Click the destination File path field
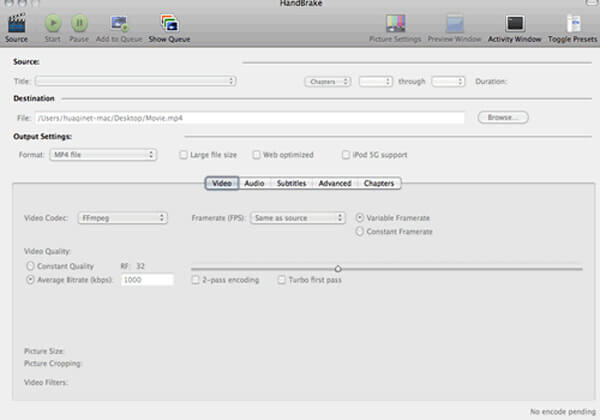 (250, 118)
